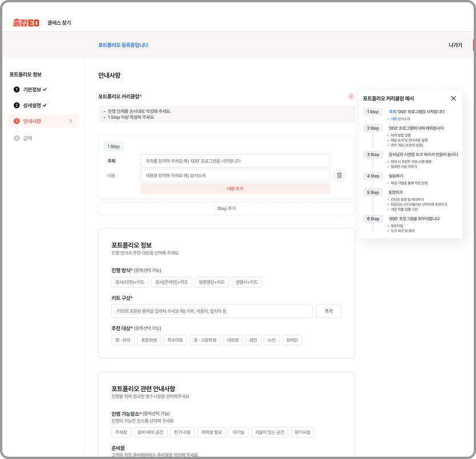476x459 pixels.
Task: Select 리허설 필요 option
Action: click(x=212, y=432)
